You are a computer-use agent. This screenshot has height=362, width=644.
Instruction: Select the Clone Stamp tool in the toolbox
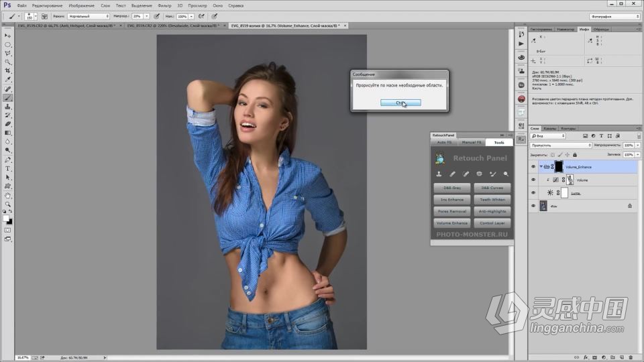(8, 106)
